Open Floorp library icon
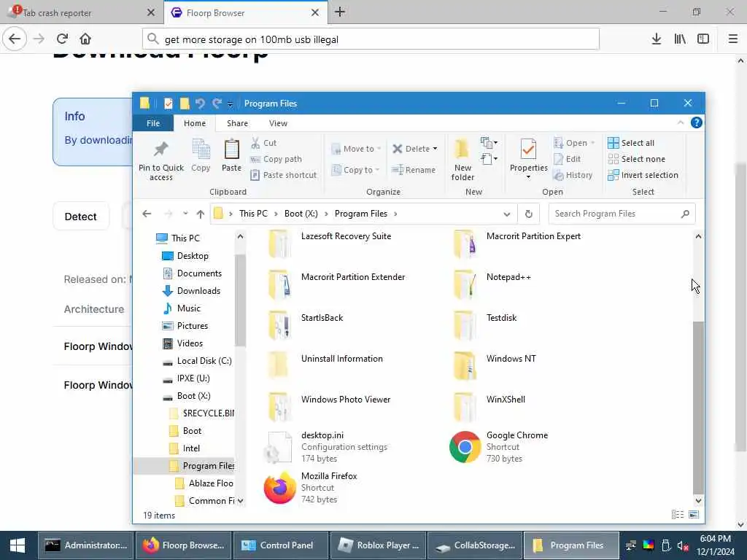 tap(680, 39)
